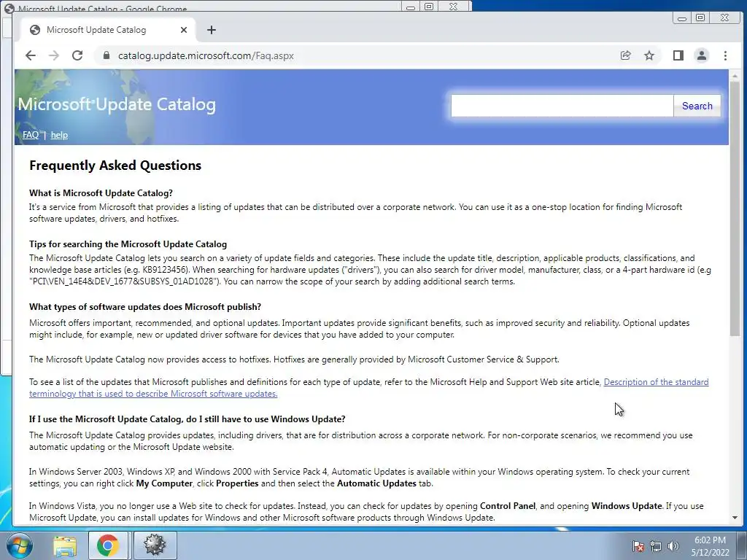
Task: Click the Frequently Asked Questions heading
Action: pyautogui.click(x=115, y=166)
